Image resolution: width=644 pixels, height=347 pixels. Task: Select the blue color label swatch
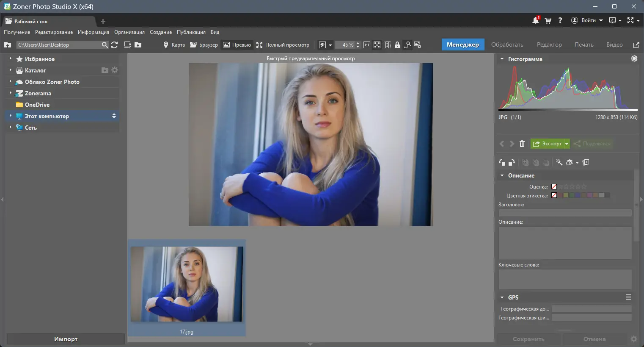578,195
